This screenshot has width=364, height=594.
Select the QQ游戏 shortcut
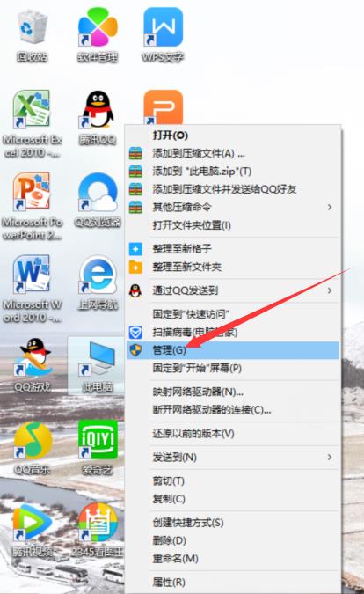coord(33,365)
